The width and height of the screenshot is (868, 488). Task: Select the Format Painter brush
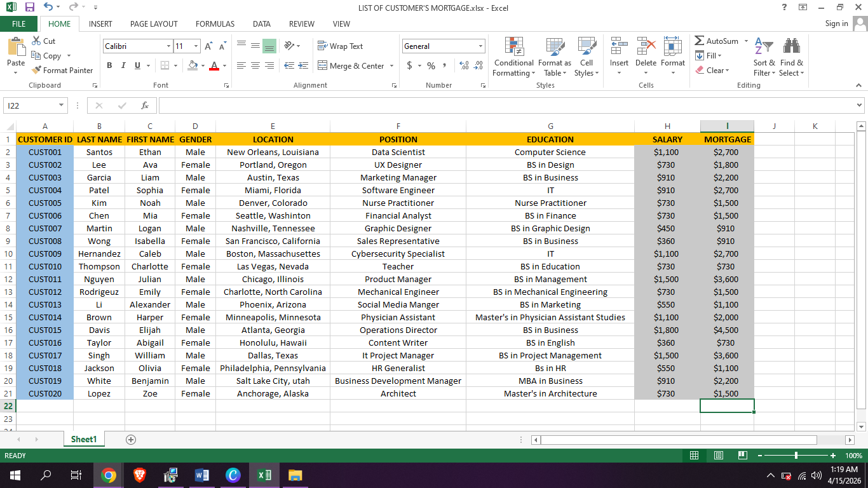point(62,70)
